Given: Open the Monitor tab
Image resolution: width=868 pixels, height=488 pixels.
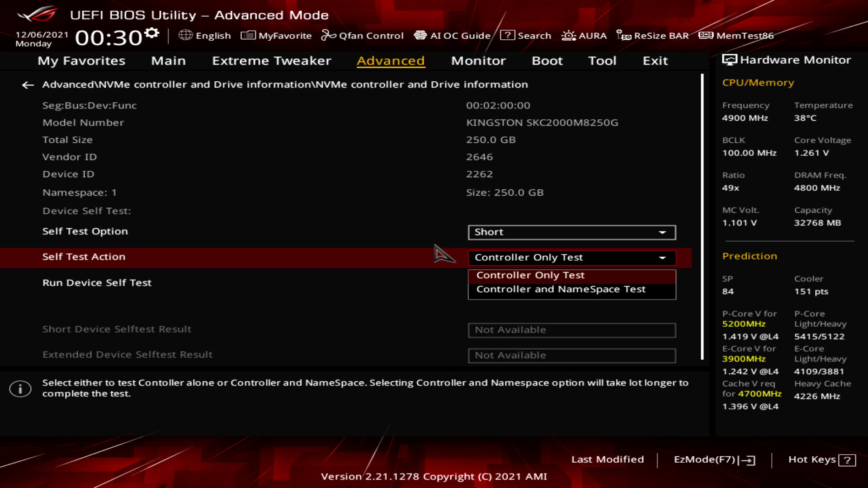Looking at the screenshot, I should tap(478, 61).
